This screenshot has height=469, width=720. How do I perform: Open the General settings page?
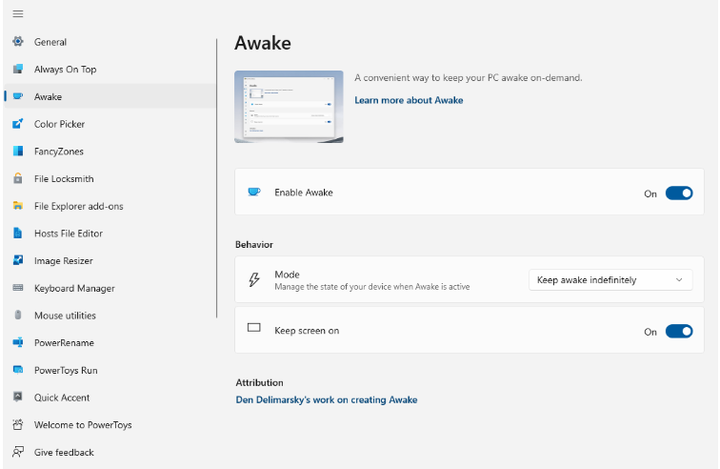tap(50, 42)
